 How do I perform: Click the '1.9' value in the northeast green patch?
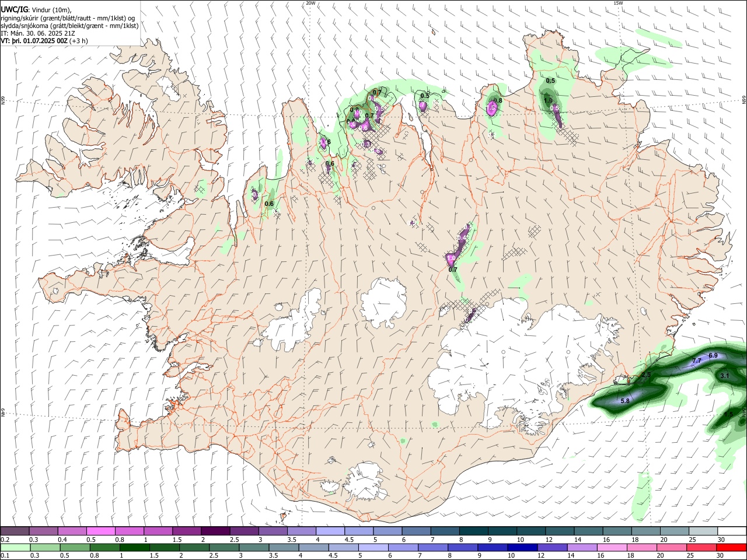point(548,100)
